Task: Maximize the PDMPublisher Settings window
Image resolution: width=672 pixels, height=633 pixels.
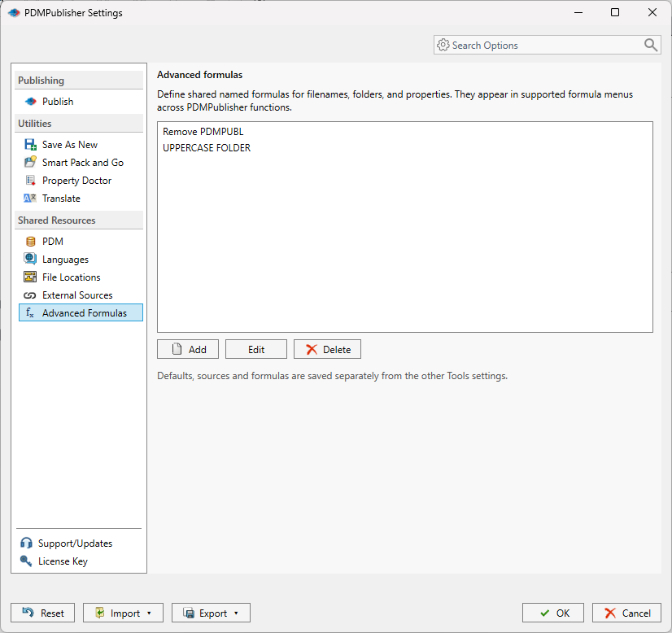Action: coord(615,12)
